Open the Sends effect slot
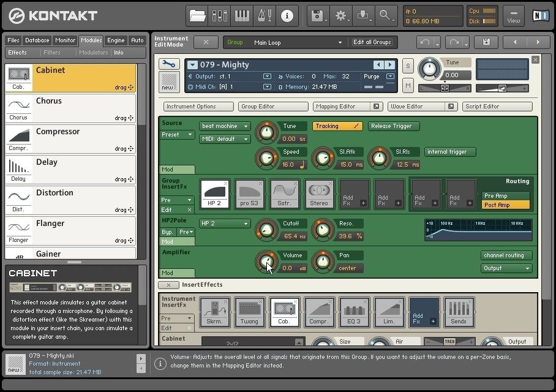Screen dimensions: 556x392 459,312
